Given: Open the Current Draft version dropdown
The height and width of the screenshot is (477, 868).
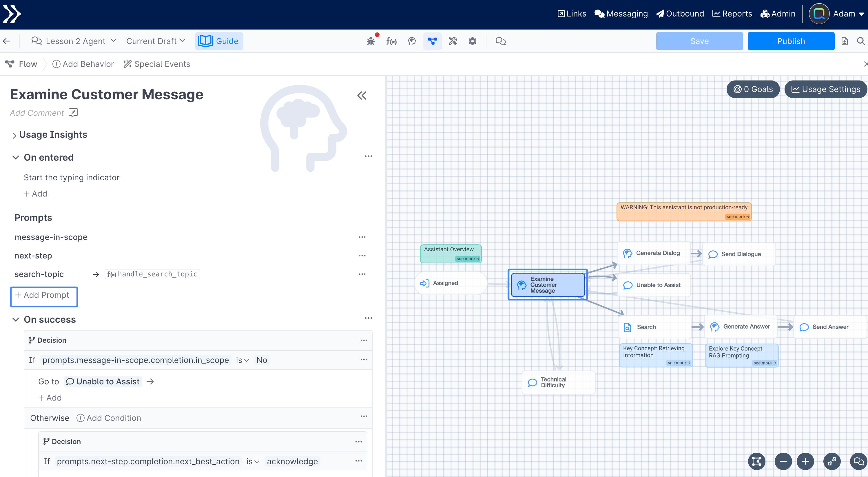Looking at the screenshot, I should coord(156,41).
